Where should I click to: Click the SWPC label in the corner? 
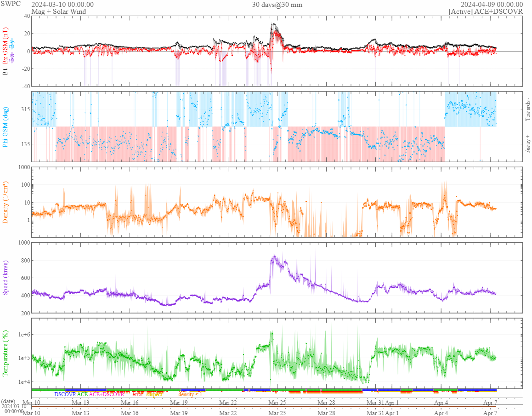pos(11,4)
